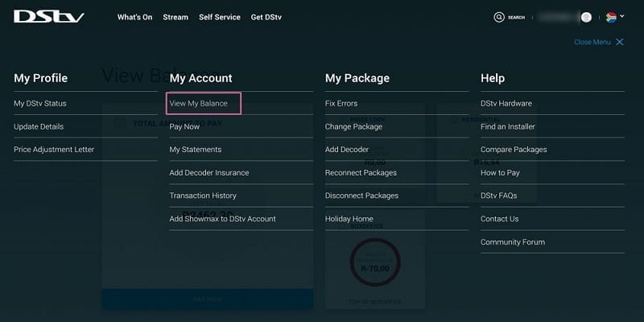Click the DStv logo

click(x=49, y=17)
